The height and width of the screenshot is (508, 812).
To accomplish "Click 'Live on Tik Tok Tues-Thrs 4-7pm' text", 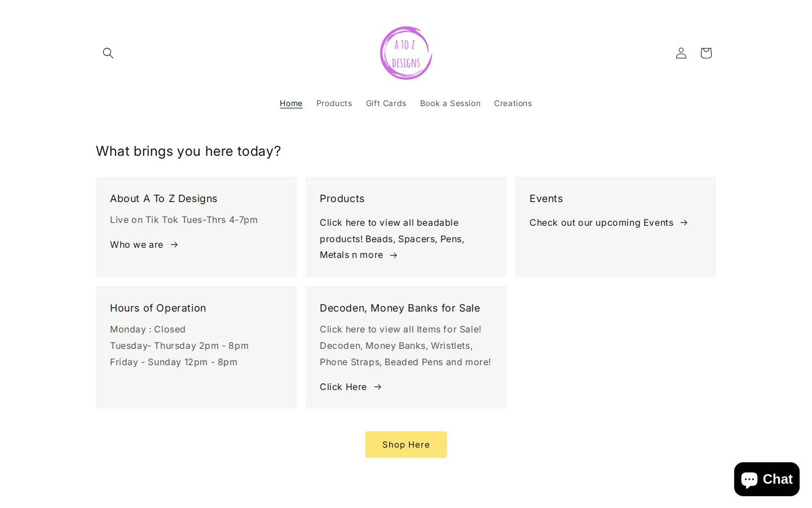I will pyautogui.click(x=184, y=220).
